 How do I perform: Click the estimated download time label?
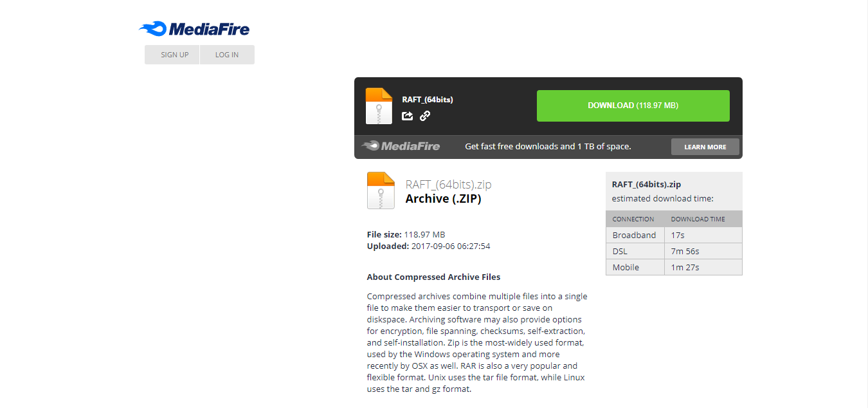663,198
